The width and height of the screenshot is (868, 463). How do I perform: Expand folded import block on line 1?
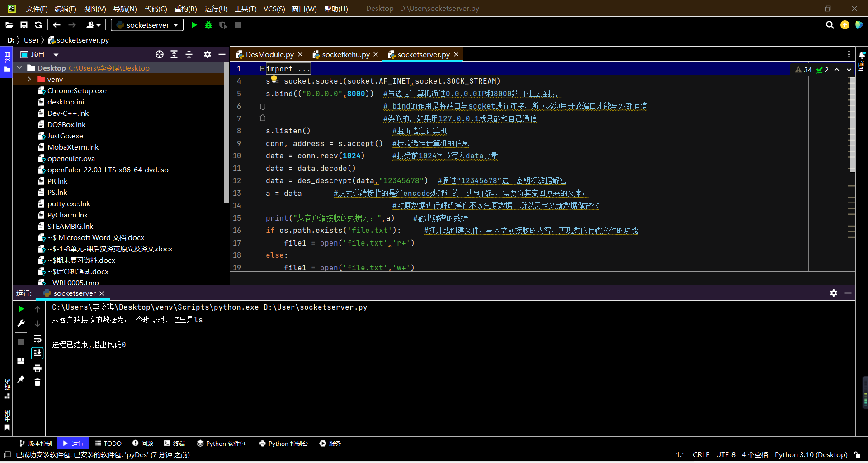(263, 69)
